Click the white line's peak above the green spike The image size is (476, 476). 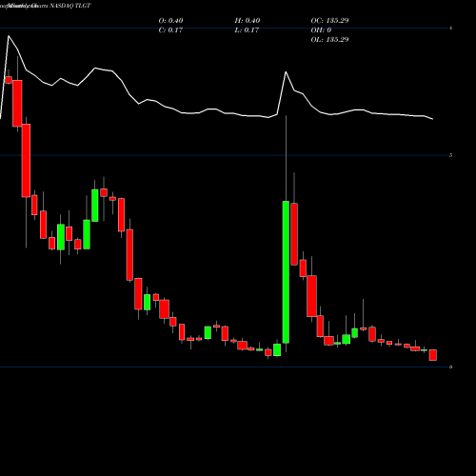point(286,72)
